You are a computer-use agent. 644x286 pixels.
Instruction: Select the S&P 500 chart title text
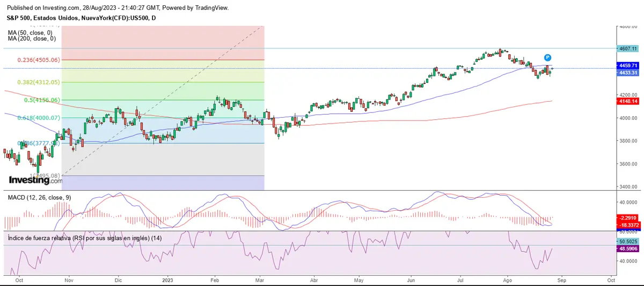point(81,18)
